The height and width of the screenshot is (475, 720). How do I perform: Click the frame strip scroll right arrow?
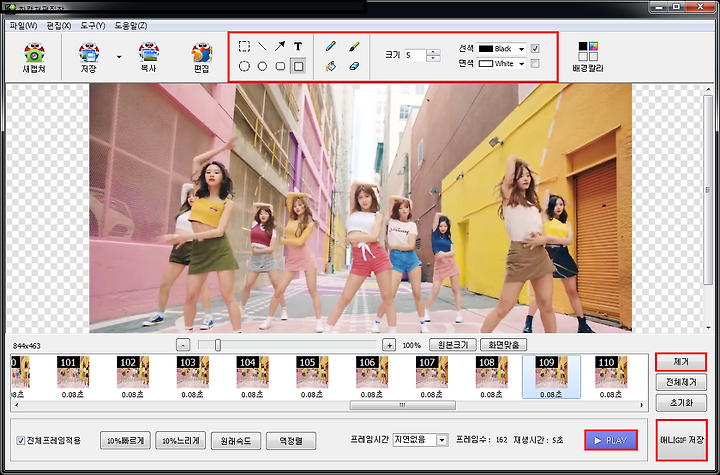point(642,405)
